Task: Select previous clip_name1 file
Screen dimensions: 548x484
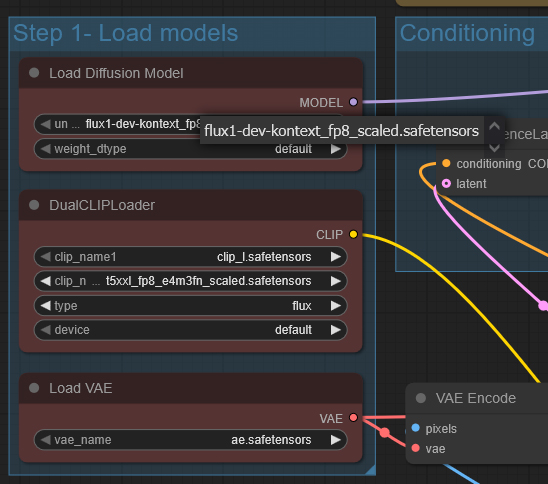Action: [45, 257]
